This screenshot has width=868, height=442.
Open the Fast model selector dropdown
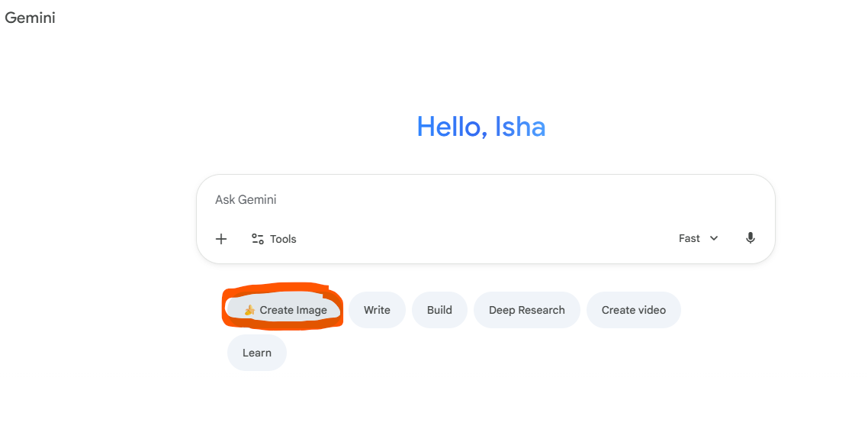pos(698,238)
